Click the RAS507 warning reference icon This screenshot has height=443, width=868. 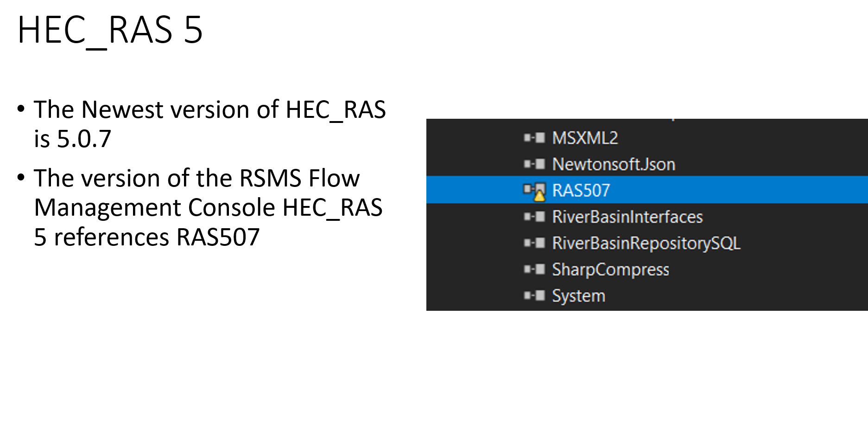pyautogui.click(x=534, y=191)
